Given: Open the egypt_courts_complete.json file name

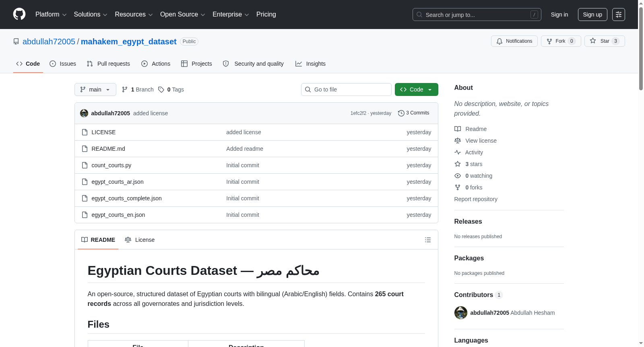Looking at the screenshot, I should (x=126, y=198).
